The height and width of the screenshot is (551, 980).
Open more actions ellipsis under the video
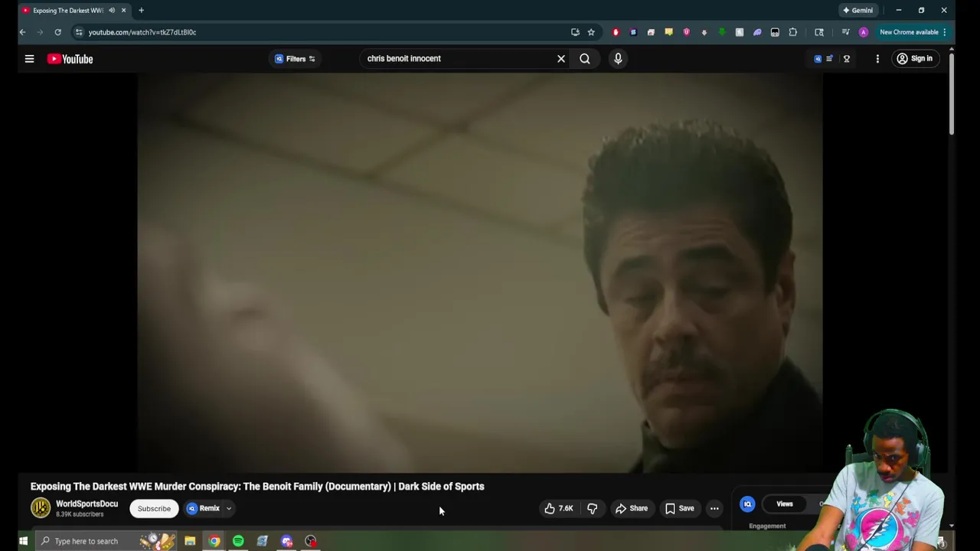(x=714, y=508)
